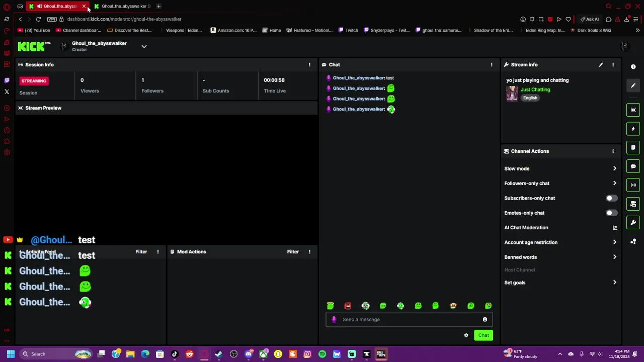The width and height of the screenshot is (644, 362).
Task: Open Chat panel three-dot menu
Action: click(x=492, y=65)
